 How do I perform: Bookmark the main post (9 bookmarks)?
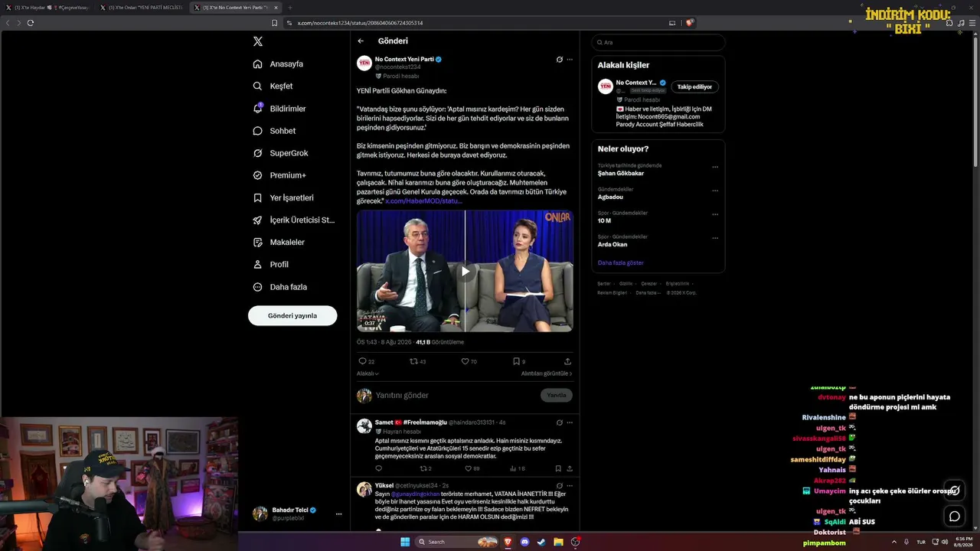pos(519,361)
